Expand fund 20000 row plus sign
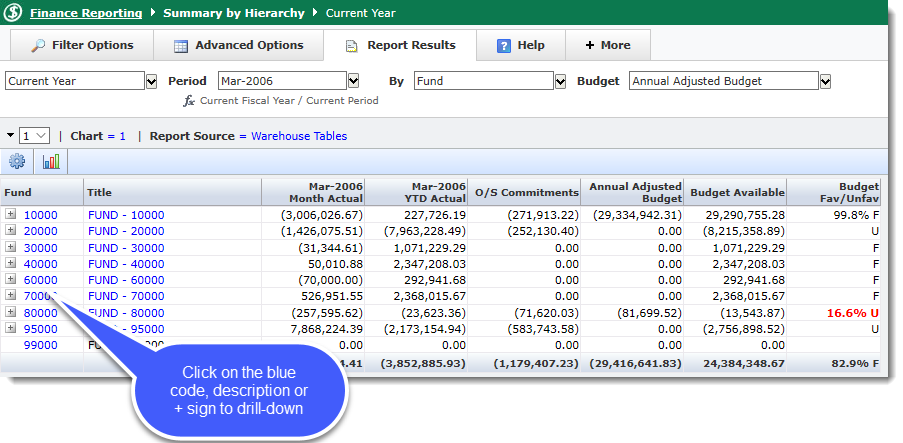 click(x=11, y=230)
